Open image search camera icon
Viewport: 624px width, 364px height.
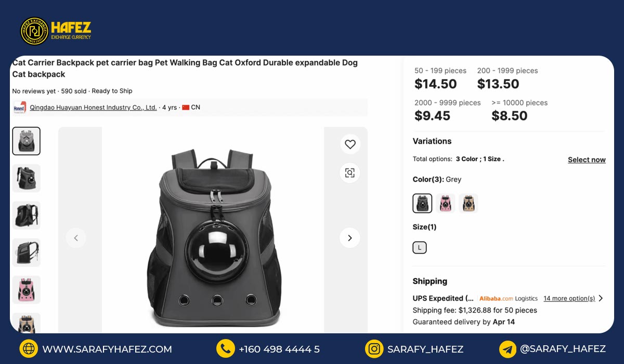pyautogui.click(x=350, y=173)
